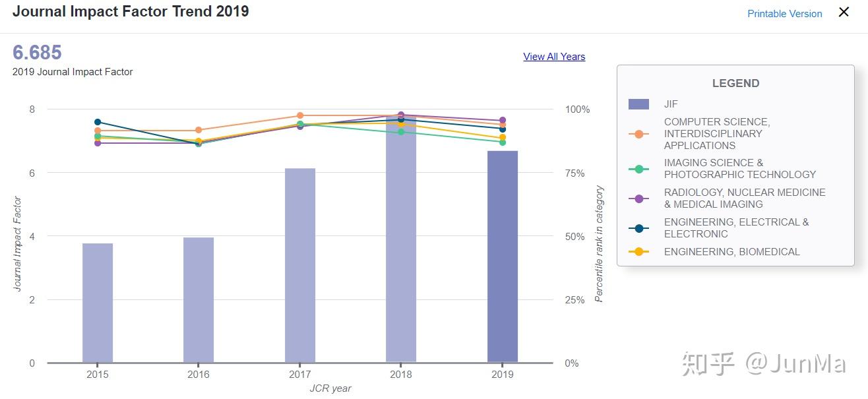Click the 2019 Engineering Biomedical yellow data point
Image resolution: width=868 pixels, height=399 pixels.
point(503,137)
